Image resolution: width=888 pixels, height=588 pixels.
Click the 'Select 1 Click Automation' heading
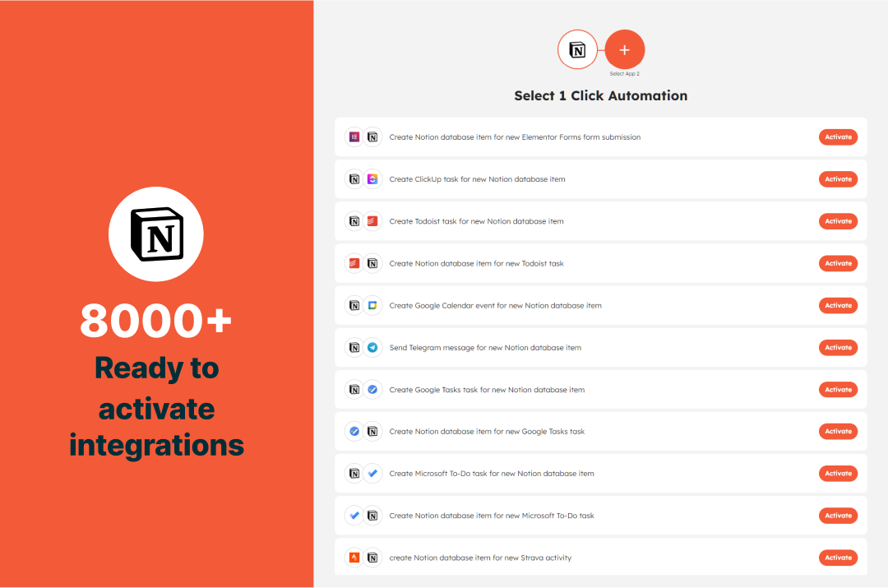coord(601,95)
